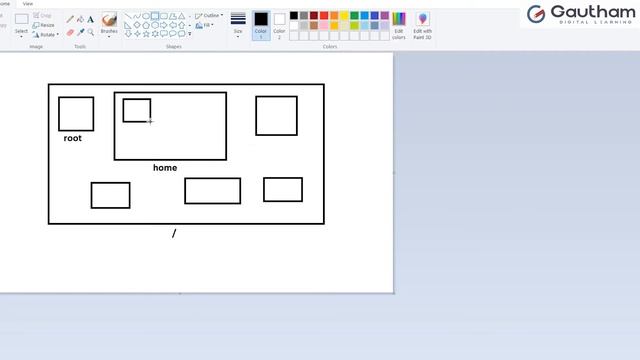Select the Fill with color bucket tool
640x360 pixels.
click(80, 19)
